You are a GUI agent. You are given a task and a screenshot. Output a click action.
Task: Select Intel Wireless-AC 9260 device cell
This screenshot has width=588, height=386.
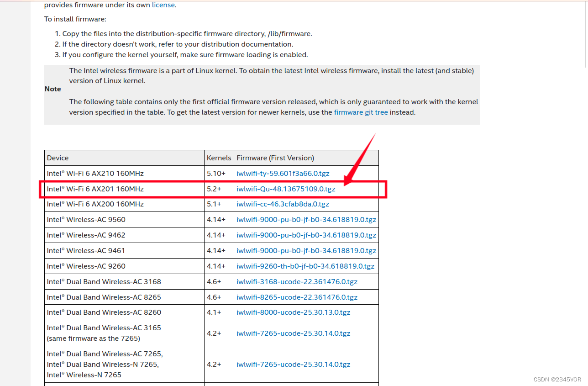pyautogui.click(x=124, y=266)
